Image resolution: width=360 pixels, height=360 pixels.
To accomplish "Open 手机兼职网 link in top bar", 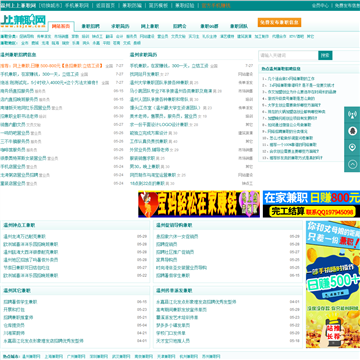I will (77, 5).
